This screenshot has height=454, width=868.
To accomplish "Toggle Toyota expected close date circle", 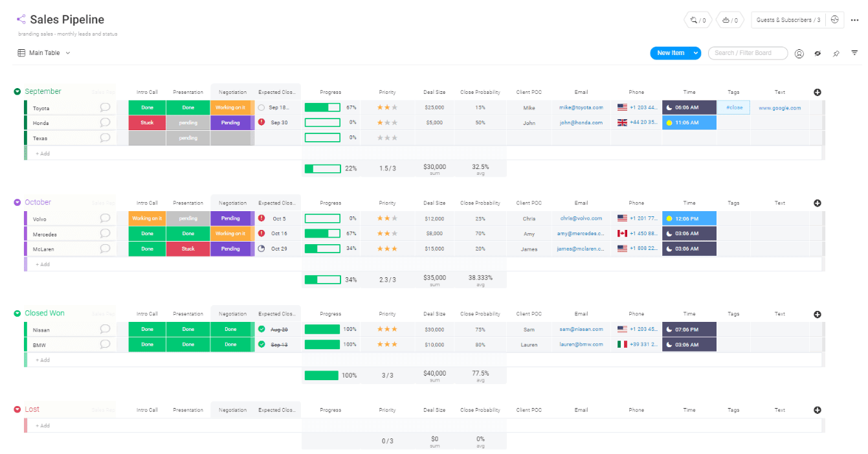I will tap(262, 108).
